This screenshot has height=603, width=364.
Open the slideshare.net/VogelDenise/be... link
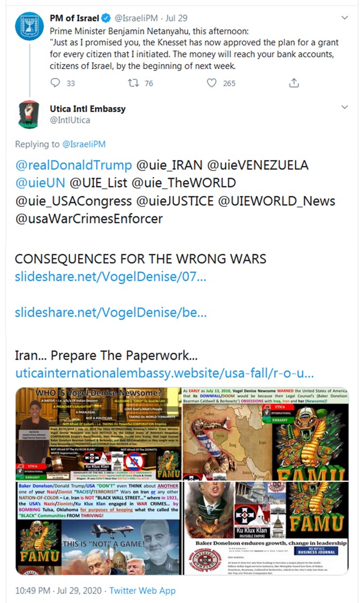click(111, 312)
